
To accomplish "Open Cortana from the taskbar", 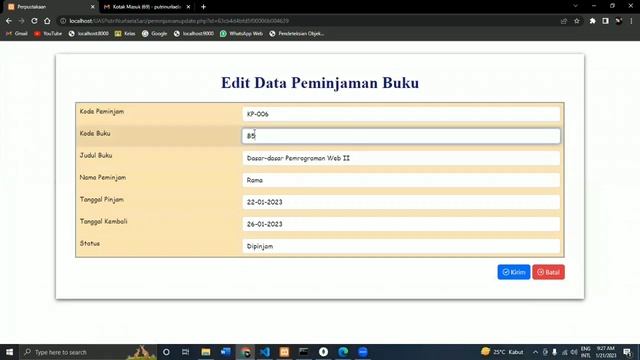I will pyautogui.click(x=166, y=352).
